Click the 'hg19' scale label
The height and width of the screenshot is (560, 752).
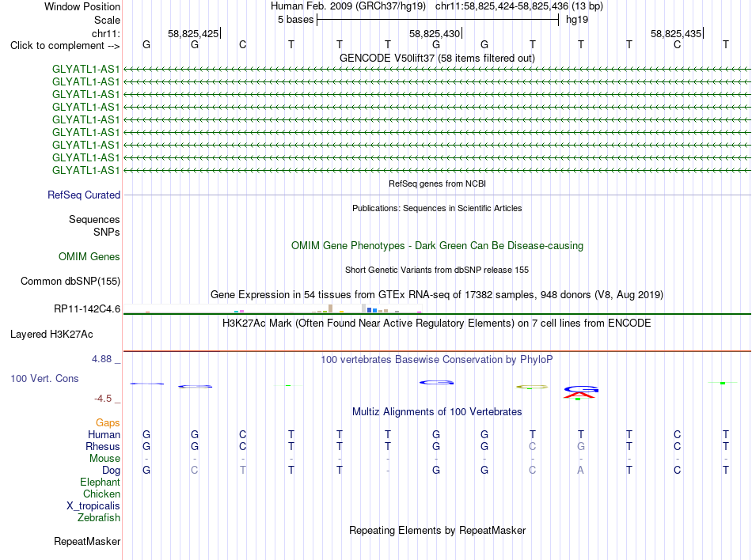click(577, 20)
